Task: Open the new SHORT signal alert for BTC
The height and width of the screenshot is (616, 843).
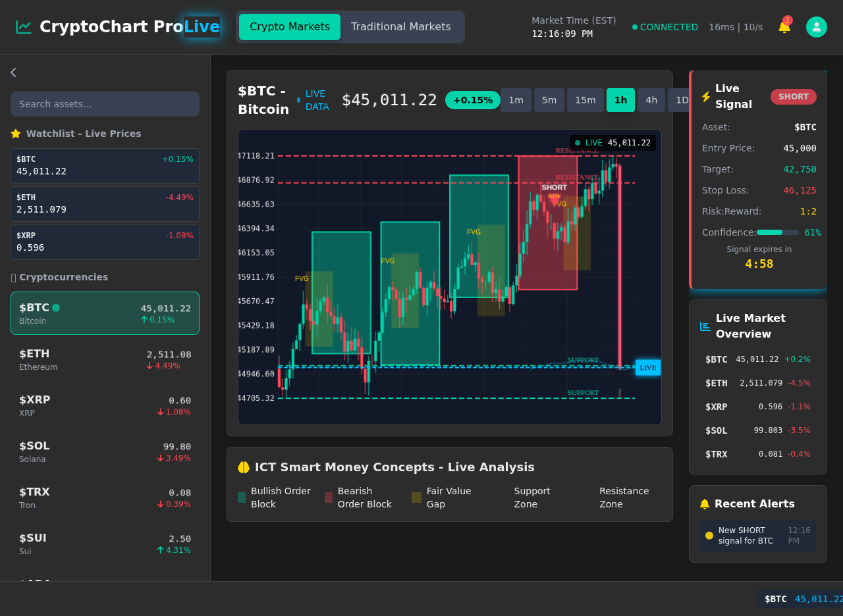Action: (x=757, y=535)
